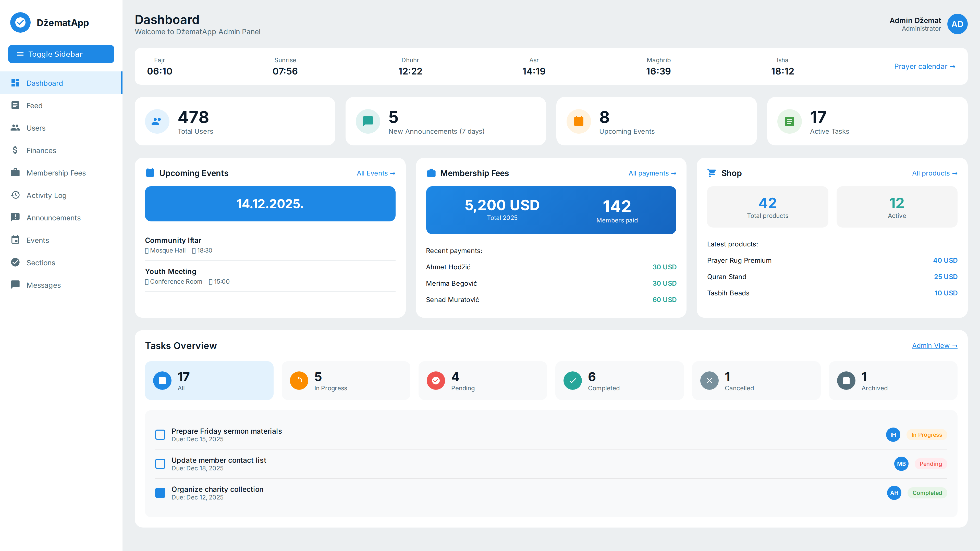The height and width of the screenshot is (551, 980).
Task: Click the 14.12.2025 date banner
Action: click(270, 204)
